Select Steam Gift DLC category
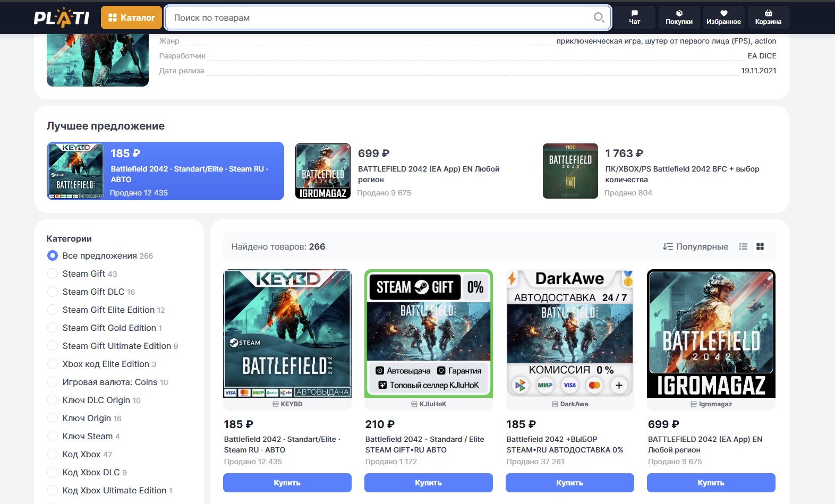 (91, 292)
